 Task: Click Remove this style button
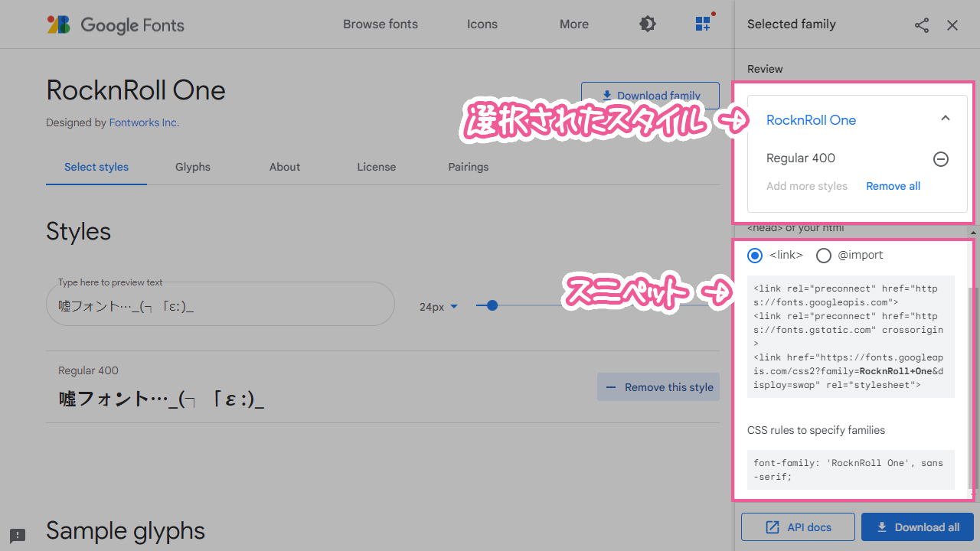point(658,387)
